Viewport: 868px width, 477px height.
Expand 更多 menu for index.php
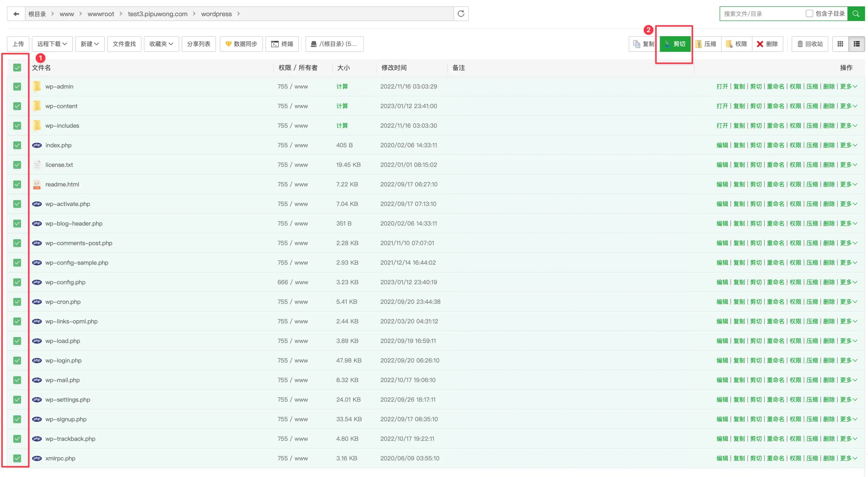coord(848,145)
